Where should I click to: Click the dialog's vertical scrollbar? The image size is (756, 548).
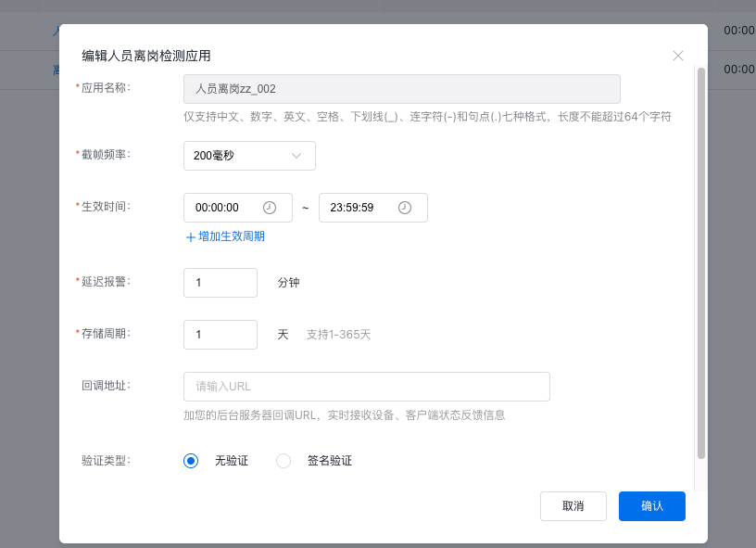(x=701, y=263)
